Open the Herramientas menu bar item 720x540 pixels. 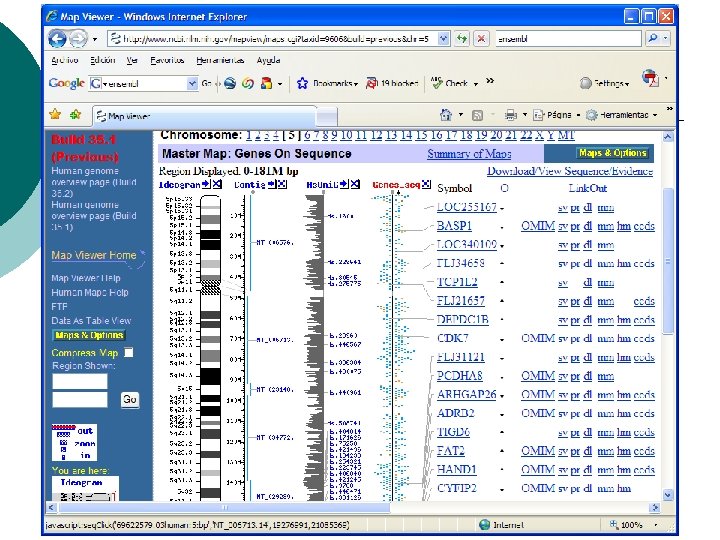pyautogui.click(x=220, y=60)
